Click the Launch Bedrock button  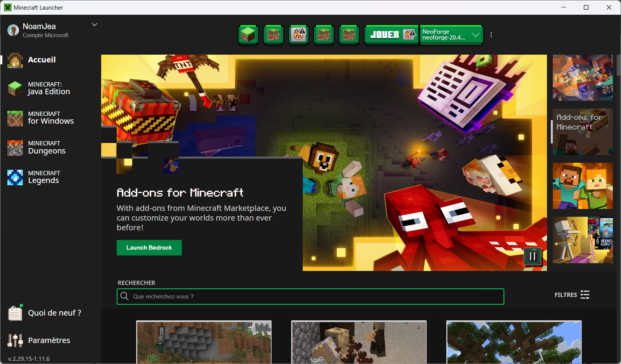(x=149, y=248)
